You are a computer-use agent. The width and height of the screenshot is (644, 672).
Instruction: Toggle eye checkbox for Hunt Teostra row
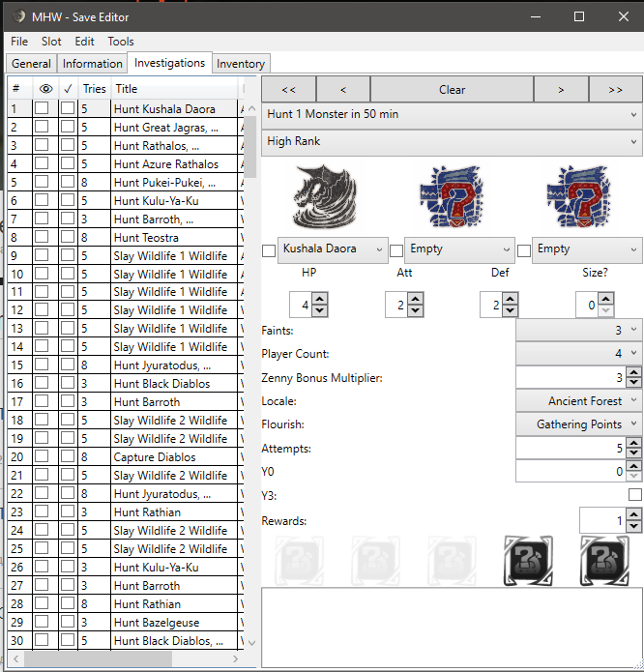42,237
